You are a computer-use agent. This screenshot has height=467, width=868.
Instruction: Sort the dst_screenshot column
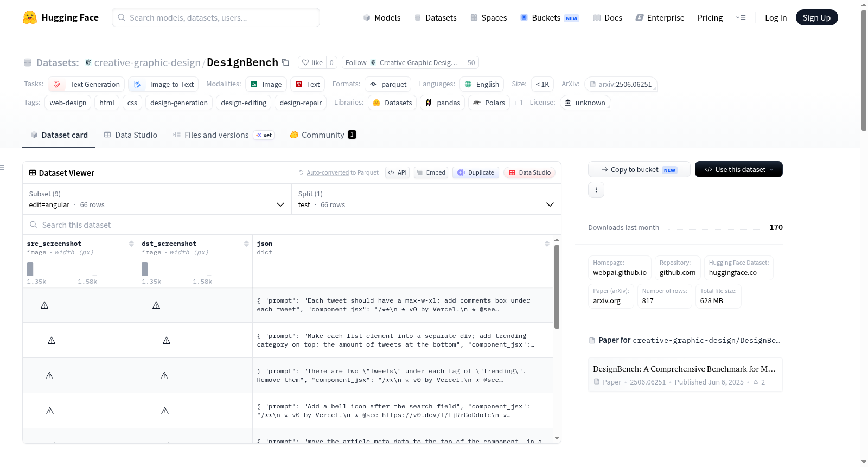tap(246, 244)
